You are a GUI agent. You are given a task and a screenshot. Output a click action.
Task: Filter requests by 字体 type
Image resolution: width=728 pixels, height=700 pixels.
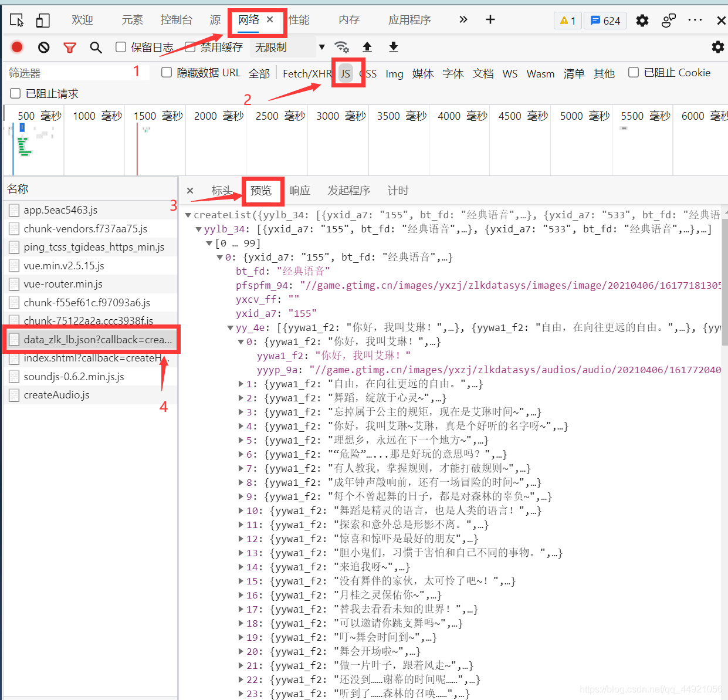(453, 73)
